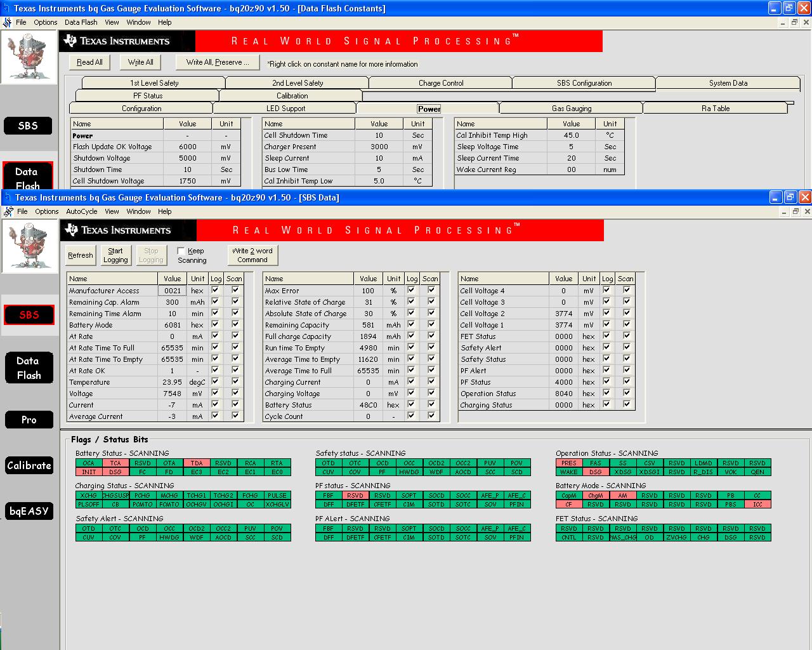Click robot mascot image in Data Flash Constants window

click(29, 57)
